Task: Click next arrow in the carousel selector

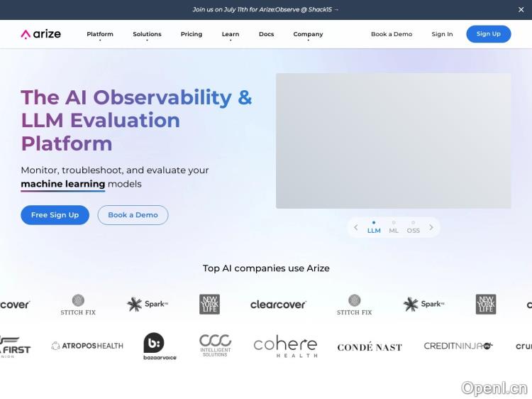Action: click(x=431, y=228)
